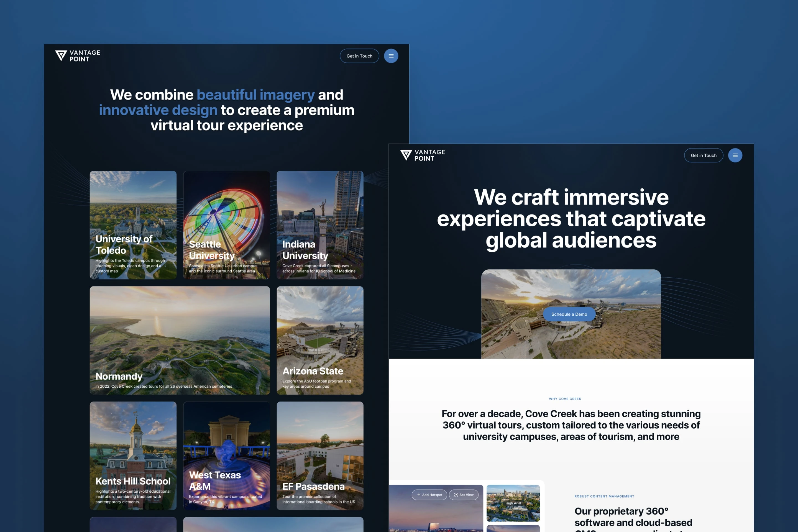Open hamburger menu on left page
Viewport: 798px width, 532px height.
point(391,56)
